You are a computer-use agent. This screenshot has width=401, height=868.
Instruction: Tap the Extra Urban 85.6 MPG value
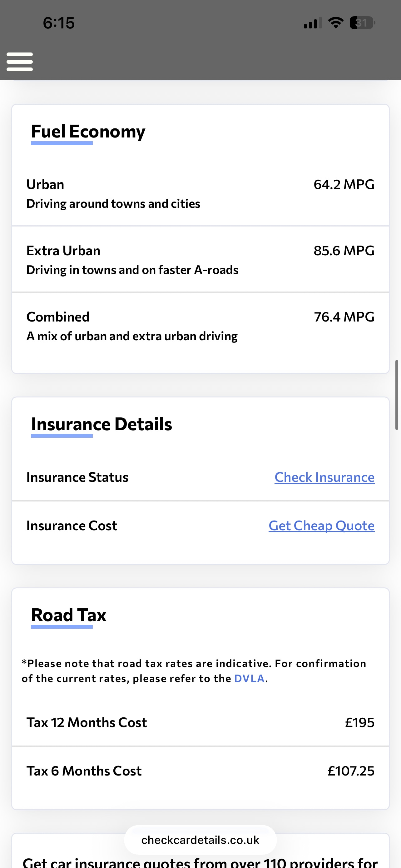click(344, 251)
